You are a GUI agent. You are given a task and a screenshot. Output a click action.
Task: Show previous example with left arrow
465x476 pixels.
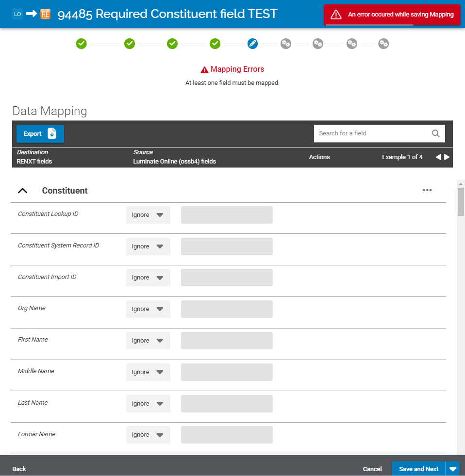(438, 157)
